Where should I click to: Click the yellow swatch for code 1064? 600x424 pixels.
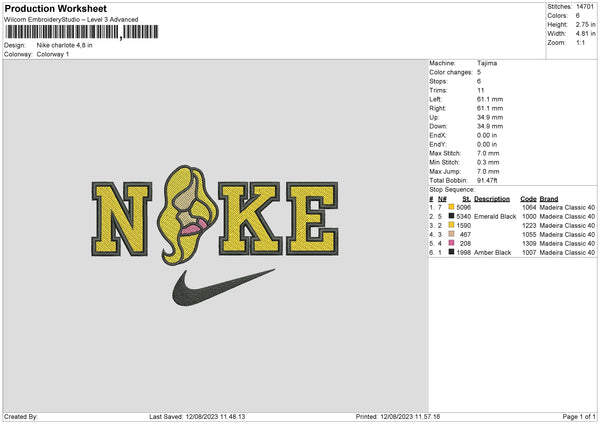tap(451, 207)
